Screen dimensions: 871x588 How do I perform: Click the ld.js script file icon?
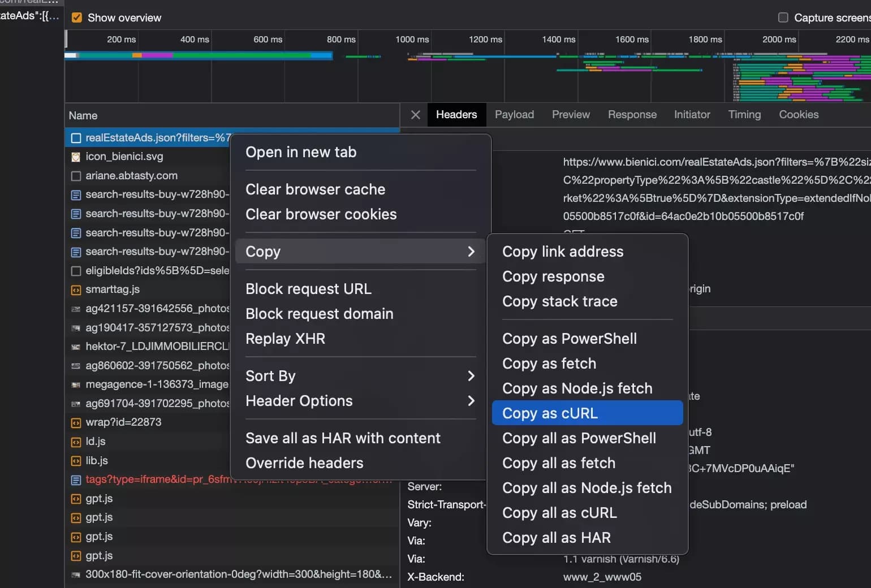click(76, 442)
